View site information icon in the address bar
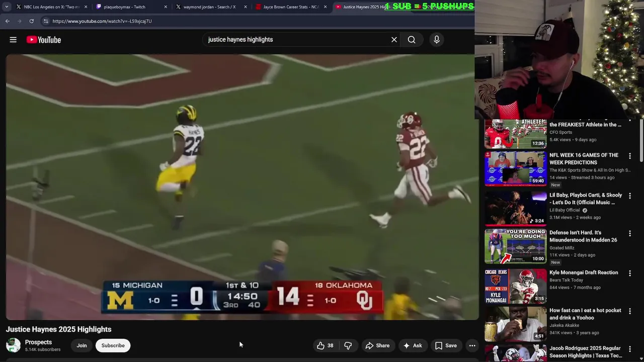Image resolution: width=644 pixels, height=362 pixels. coord(45,21)
